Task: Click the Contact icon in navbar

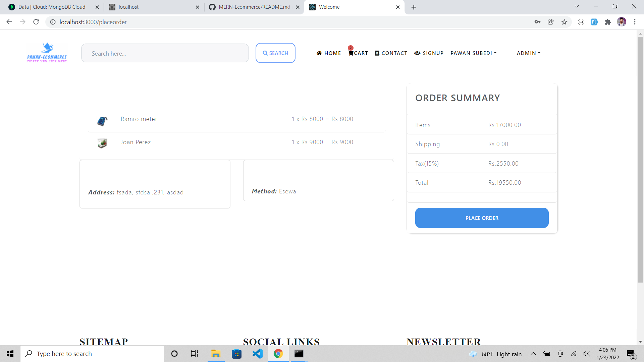Action: (x=377, y=53)
